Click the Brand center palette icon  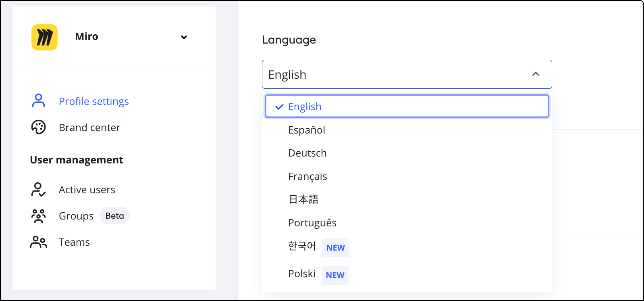click(39, 127)
